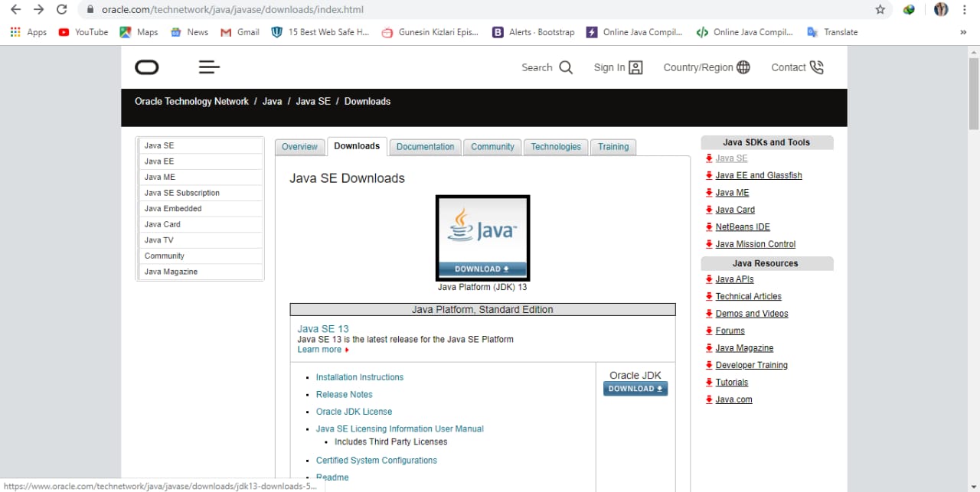Open the YouTube bookmark
980x492 pixels.
[x=83, y=32]
